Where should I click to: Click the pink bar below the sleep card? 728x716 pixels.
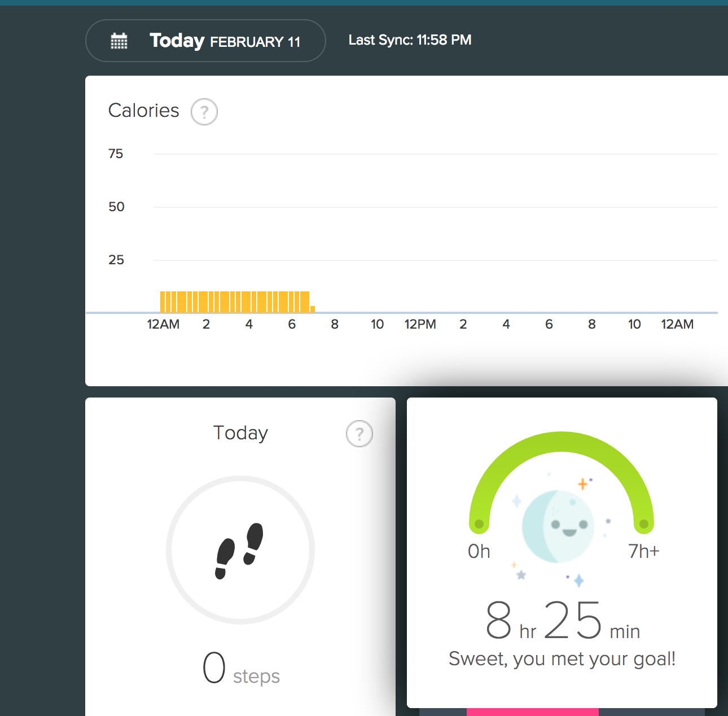pos(533,712)
